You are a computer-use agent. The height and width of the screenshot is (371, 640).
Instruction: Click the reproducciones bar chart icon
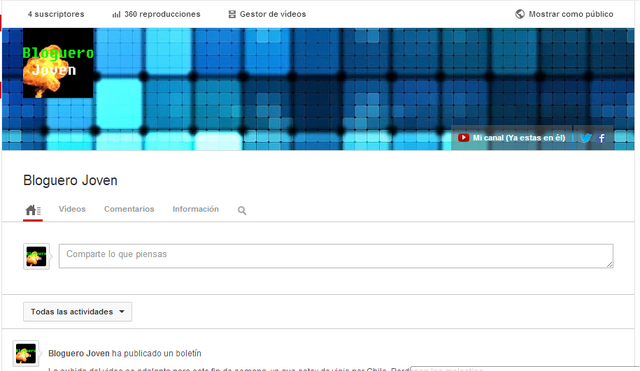pyautogui.click(x=116, y=14)
